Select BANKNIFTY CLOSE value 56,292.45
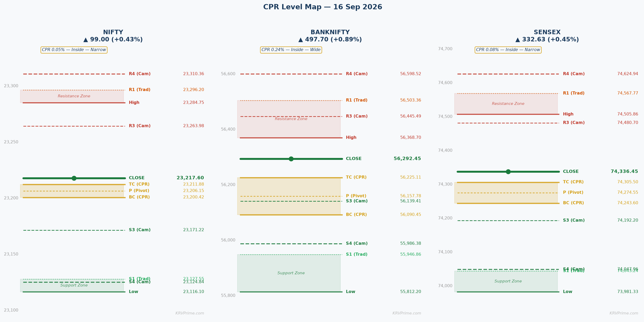This screenshot has width=644, height=322. click(407, 159)
